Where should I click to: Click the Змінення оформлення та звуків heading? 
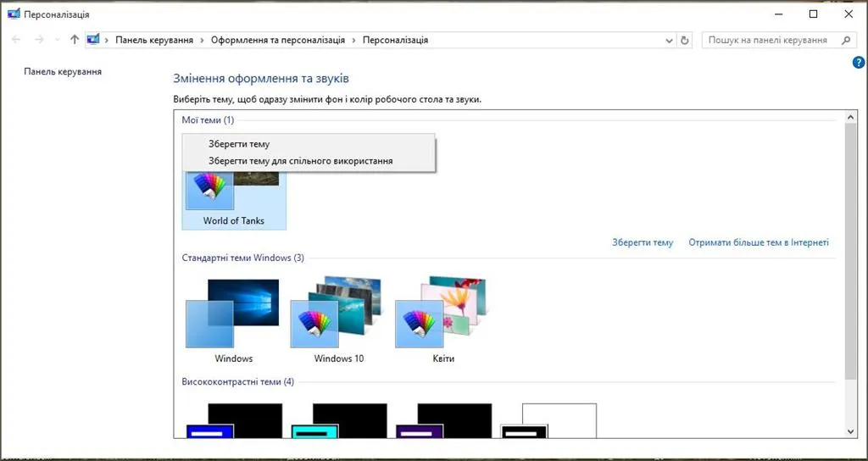tap(261, 79)
